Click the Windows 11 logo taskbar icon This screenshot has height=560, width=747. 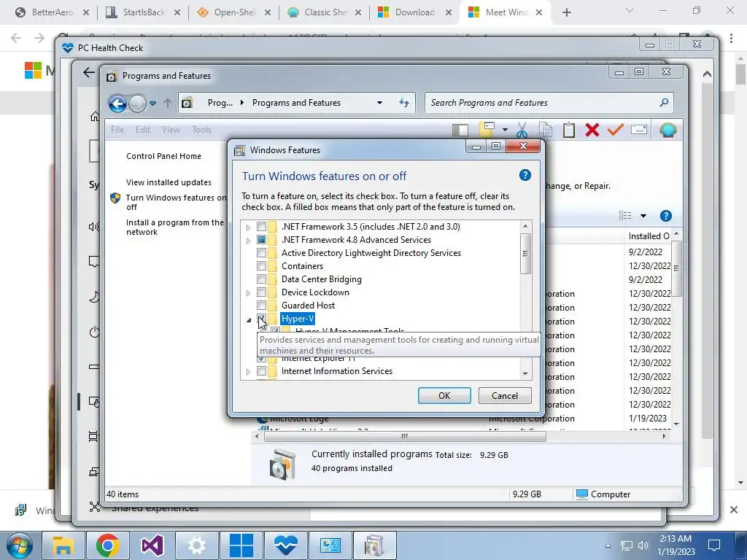(x=241, y=545)
